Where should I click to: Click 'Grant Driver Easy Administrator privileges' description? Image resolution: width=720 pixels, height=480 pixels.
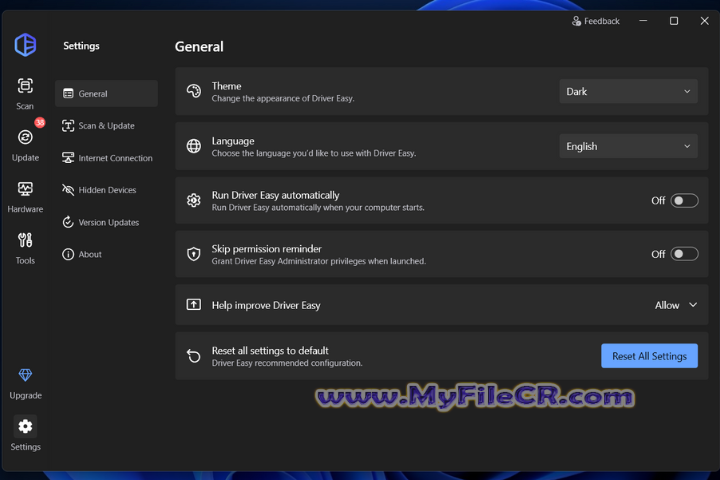click(x=319, y=261)
